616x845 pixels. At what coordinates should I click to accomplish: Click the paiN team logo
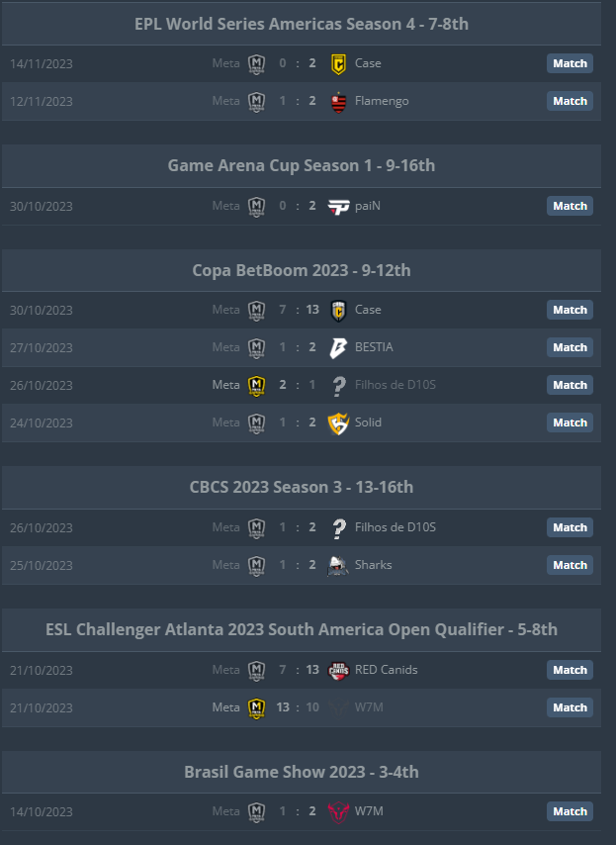[338, 207]
